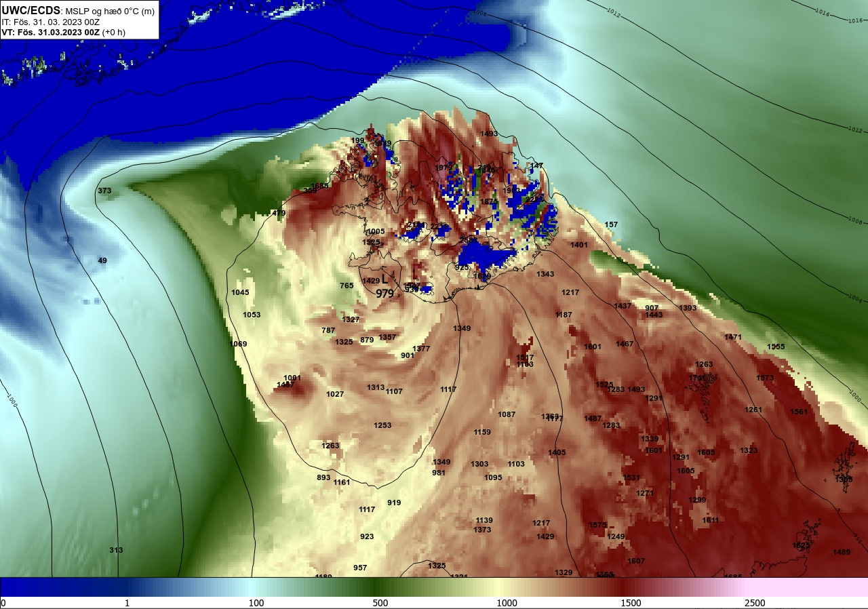The width and height of the screenshot is (868, 609).
Task: Click the 1607 height value
Action: (636, 561)
